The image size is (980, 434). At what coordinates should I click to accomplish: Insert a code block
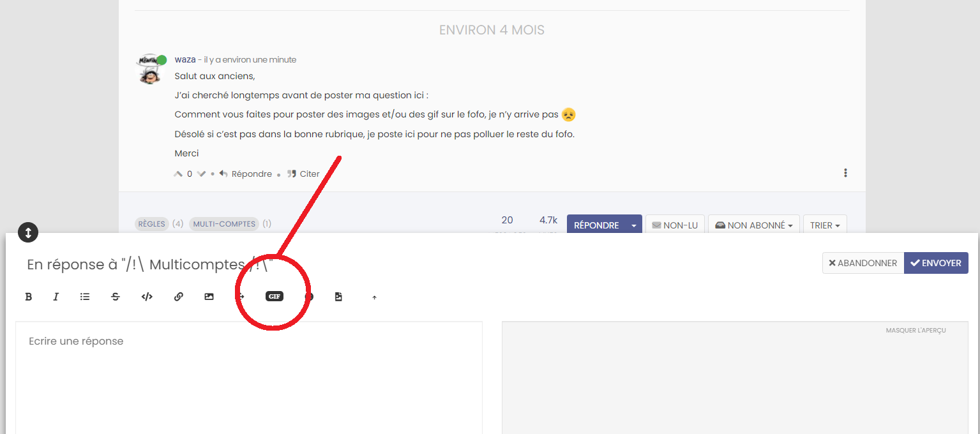point(147,297)
